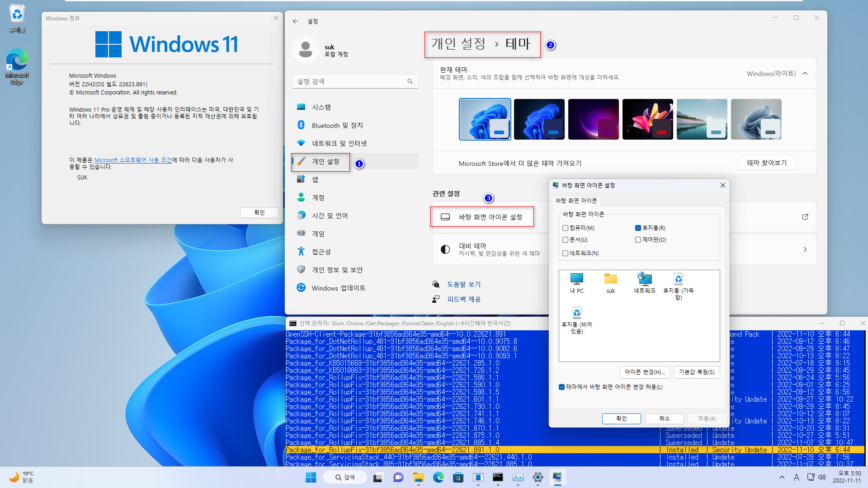
Task: Select the Sunrise landscape theme thumbnail
Action: point(702,119)
